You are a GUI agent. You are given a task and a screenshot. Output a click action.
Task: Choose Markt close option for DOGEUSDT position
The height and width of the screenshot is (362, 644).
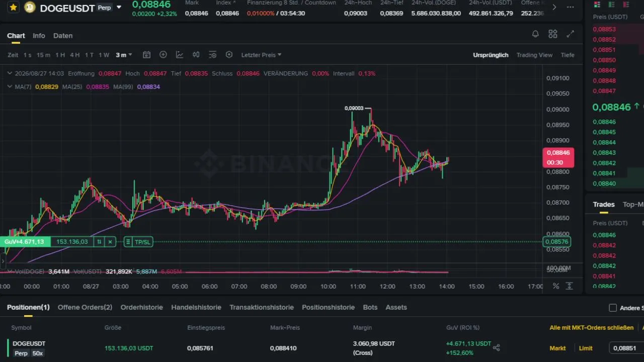557,348
